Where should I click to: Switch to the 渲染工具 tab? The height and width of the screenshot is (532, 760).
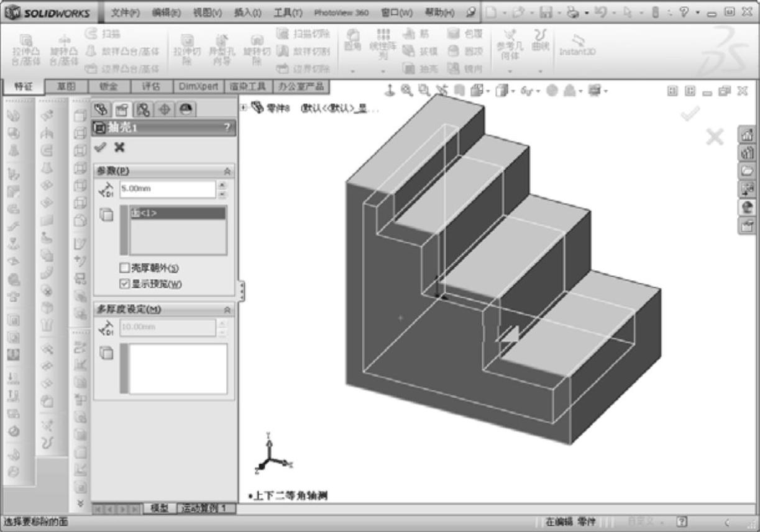tap(249, 86)
